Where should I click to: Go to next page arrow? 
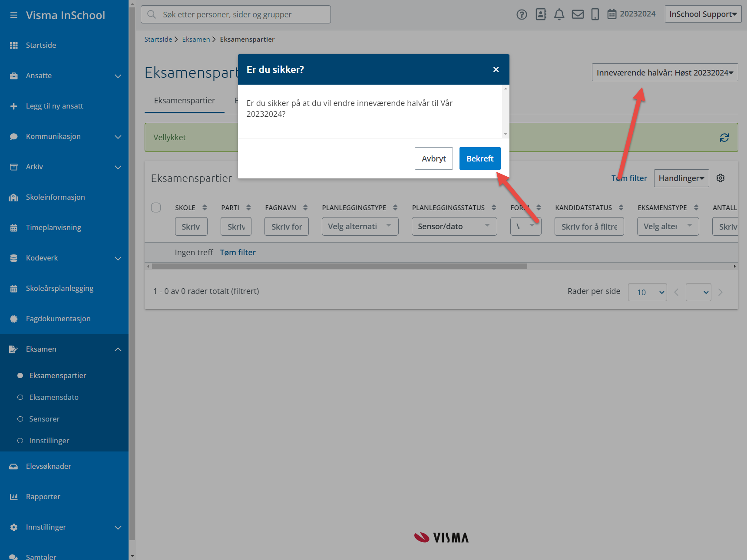click(x=721, y=292)
